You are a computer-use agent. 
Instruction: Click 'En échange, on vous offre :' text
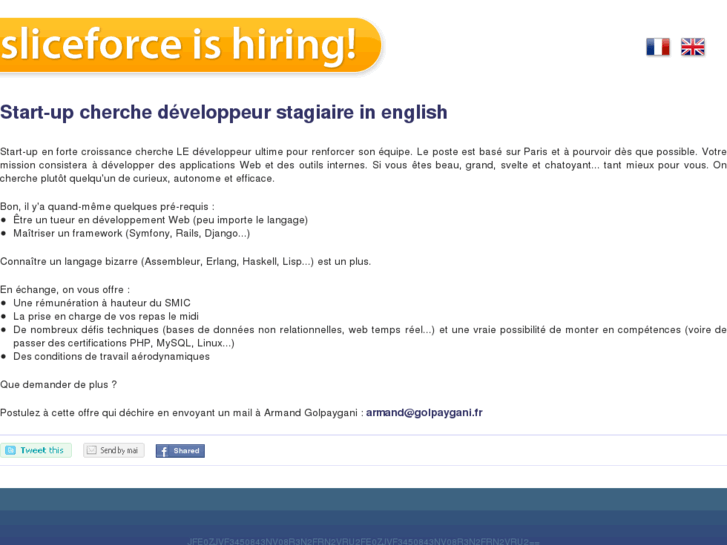click(65, 289)
